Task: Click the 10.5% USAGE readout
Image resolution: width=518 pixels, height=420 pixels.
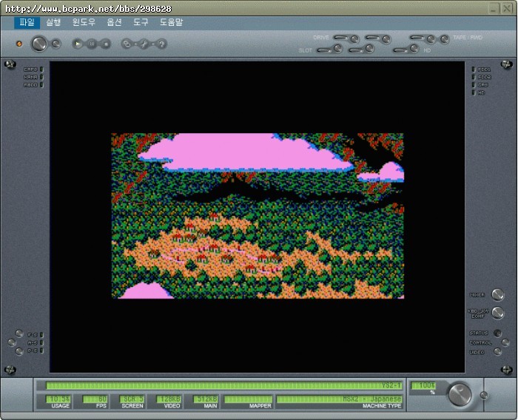Action: [x=58, y=399]
